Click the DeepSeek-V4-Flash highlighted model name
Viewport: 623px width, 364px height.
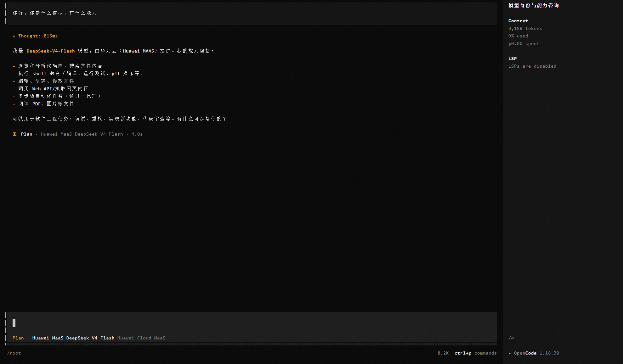pos(50,51)
